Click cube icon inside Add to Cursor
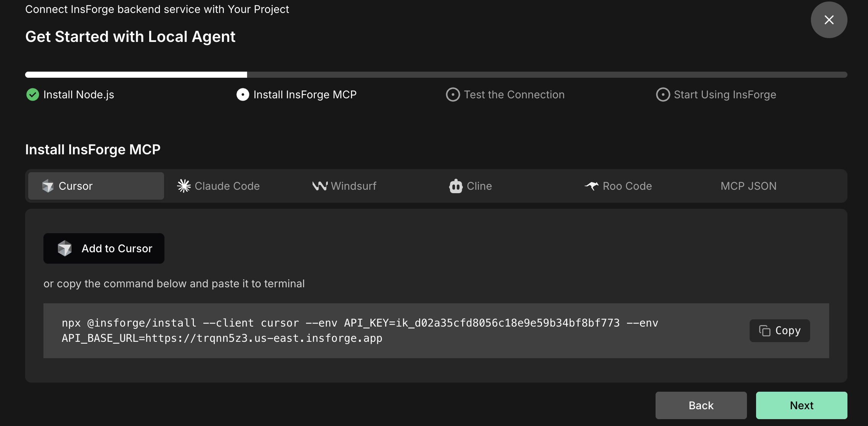868x426 pixels. tap(65, 248)
